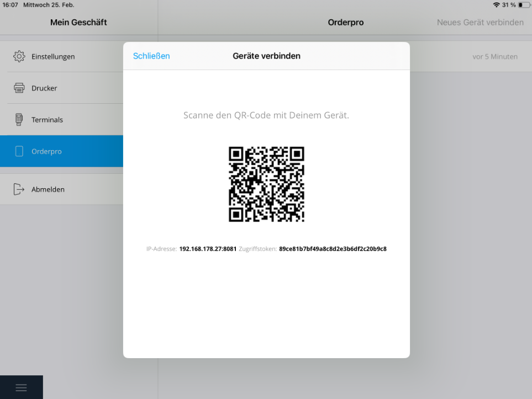Click the '31 %' battery percentage
The height and width of the screenshot is (399, 532).
pyautogui.click(x=509, y=5)
